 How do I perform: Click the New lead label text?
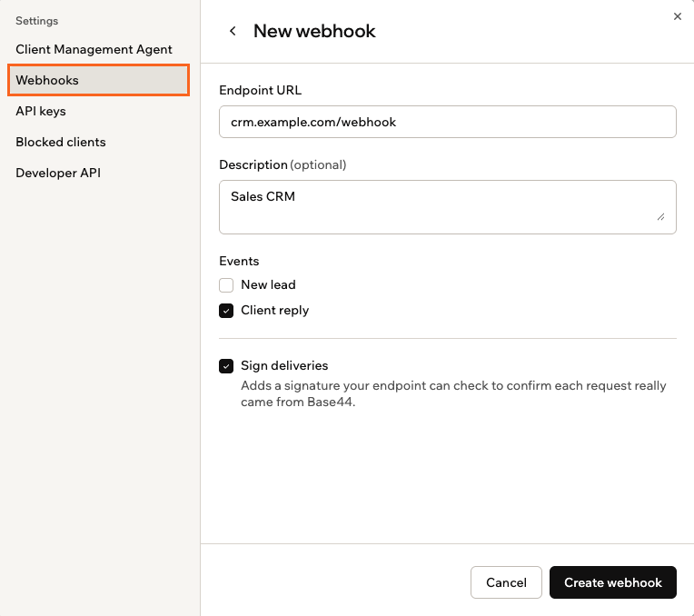[x=268, y=284]
